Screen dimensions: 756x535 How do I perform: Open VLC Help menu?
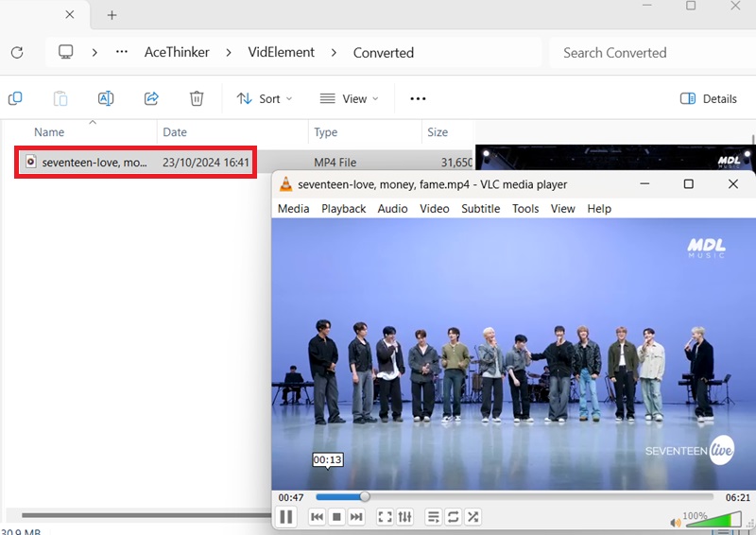click(x=599, y=208)
